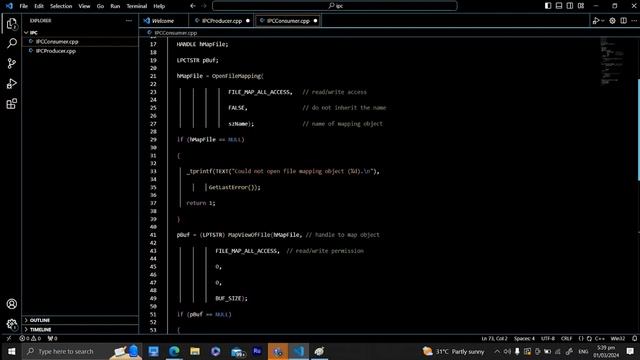640x360 pixels.
Task: Change line endings via CRLF
Action: coord(567,338)
